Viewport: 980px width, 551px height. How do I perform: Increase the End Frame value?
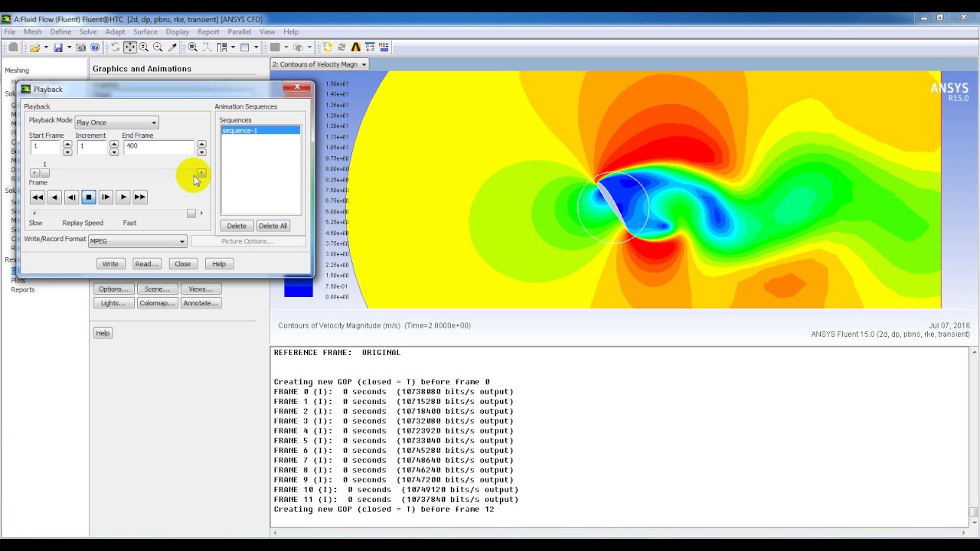click(x=201, y=143)
